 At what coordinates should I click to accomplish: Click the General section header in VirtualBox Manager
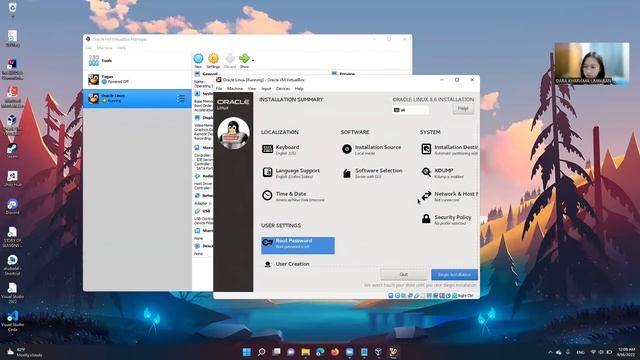pos(210,74)
